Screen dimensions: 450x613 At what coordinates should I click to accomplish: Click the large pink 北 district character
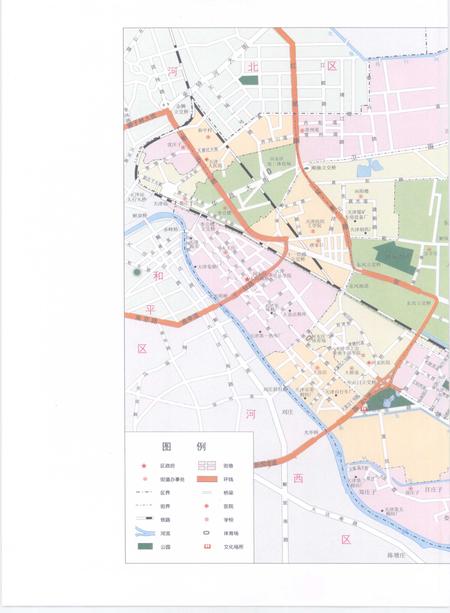[x=253, y=66]
